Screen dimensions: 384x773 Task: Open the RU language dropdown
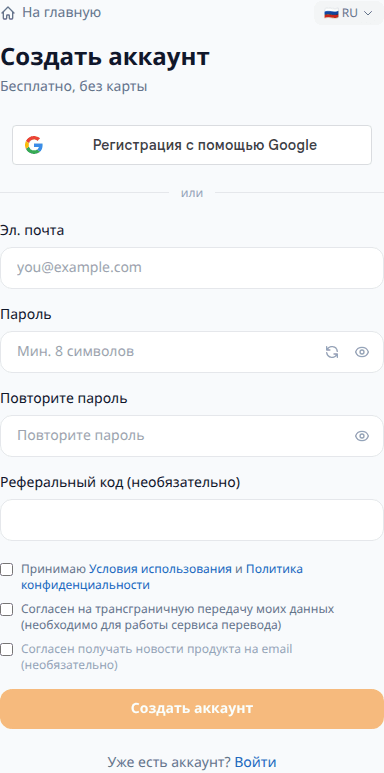(349, 13)
